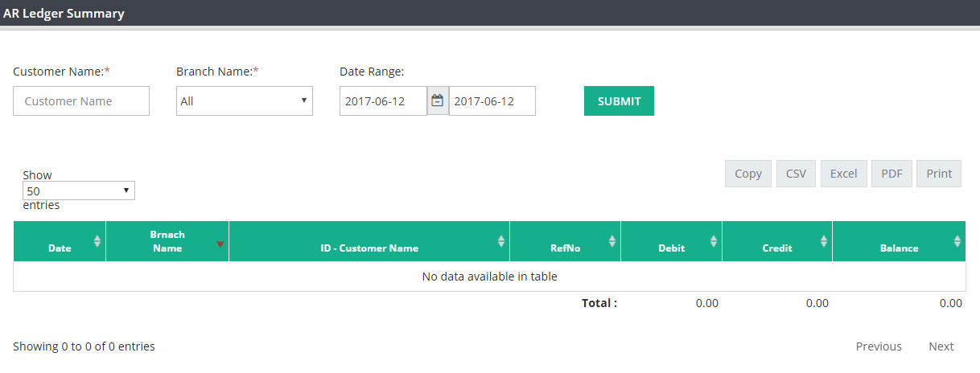This screenshot has width=980, height=373.
Task: Open the Show entries count dropdown
Action: [x=79, y=191]
